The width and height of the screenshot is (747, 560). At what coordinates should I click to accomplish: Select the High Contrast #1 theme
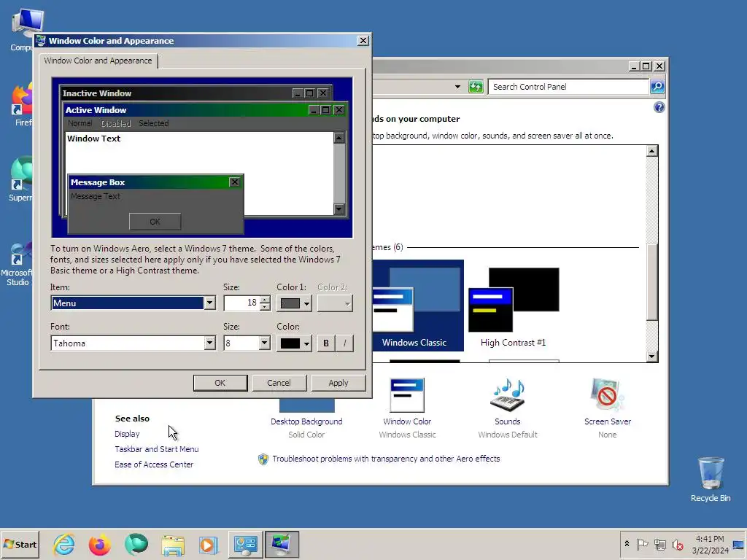point(513,307)
